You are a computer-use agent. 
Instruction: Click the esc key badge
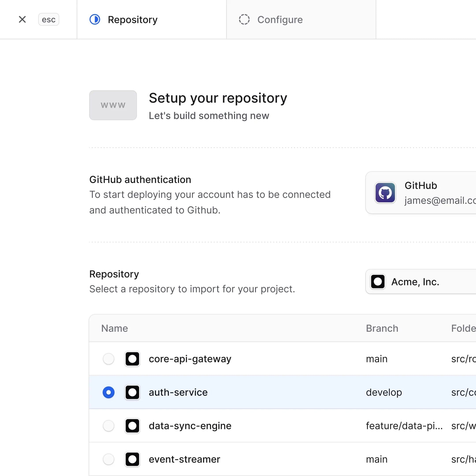pyautogui.click(x=48, y=19)
